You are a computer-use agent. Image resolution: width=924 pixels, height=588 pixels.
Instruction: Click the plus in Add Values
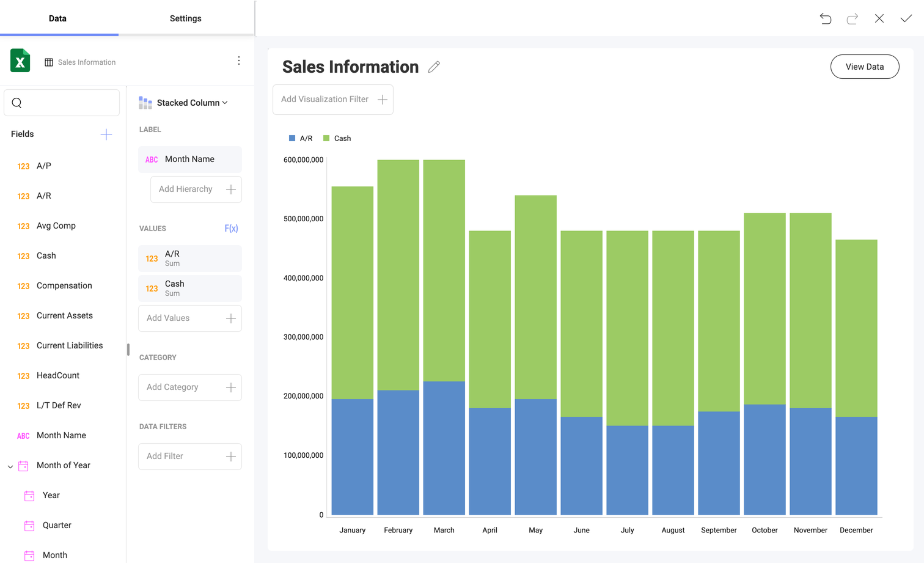click(231, 318)
